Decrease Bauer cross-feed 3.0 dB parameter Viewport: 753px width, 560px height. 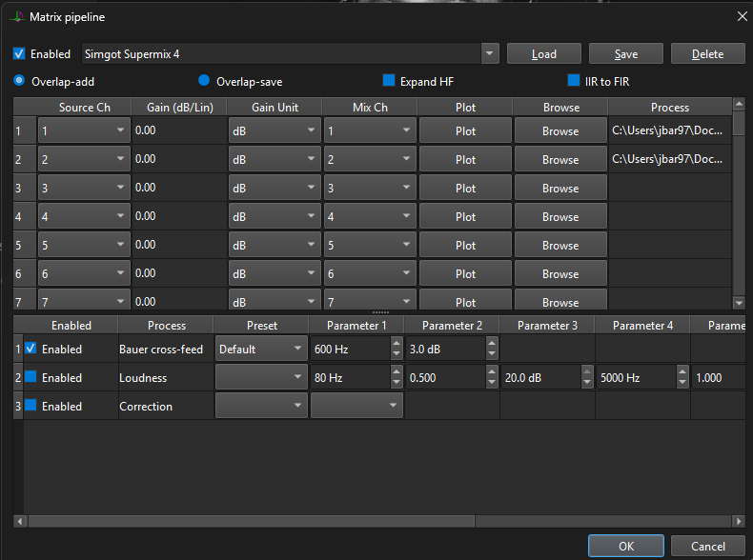tap(492, 354)
